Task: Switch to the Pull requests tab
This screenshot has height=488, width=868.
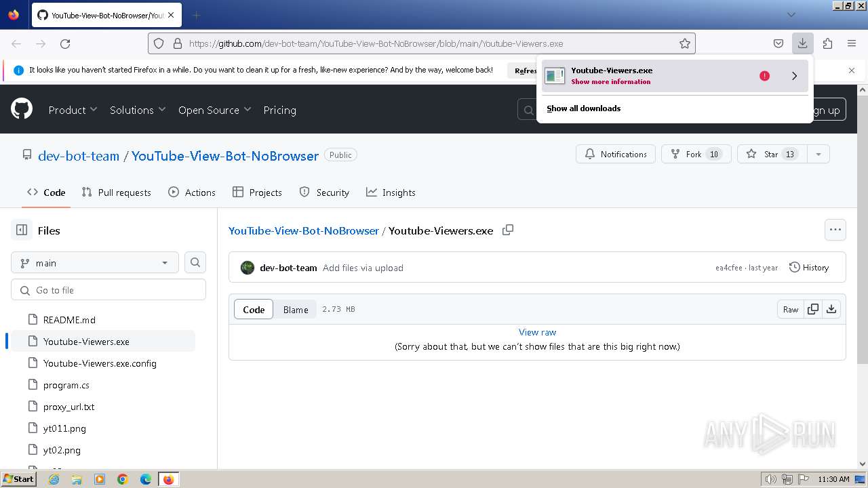Action: tap(116, 192)
